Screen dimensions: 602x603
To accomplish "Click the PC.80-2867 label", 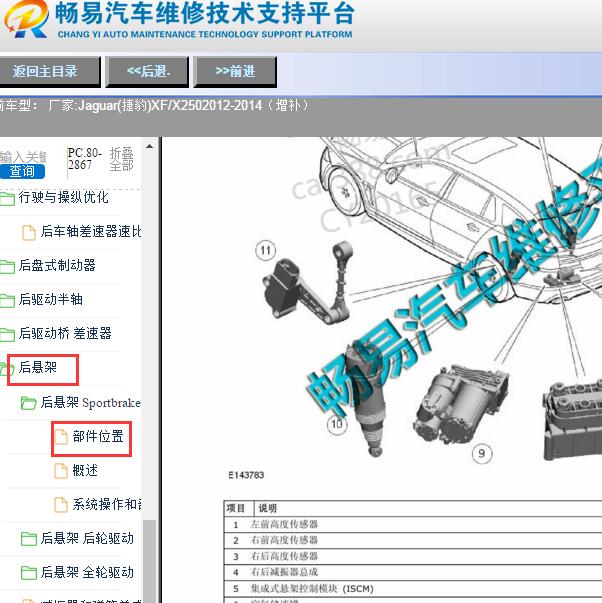I will click(84, 158).
